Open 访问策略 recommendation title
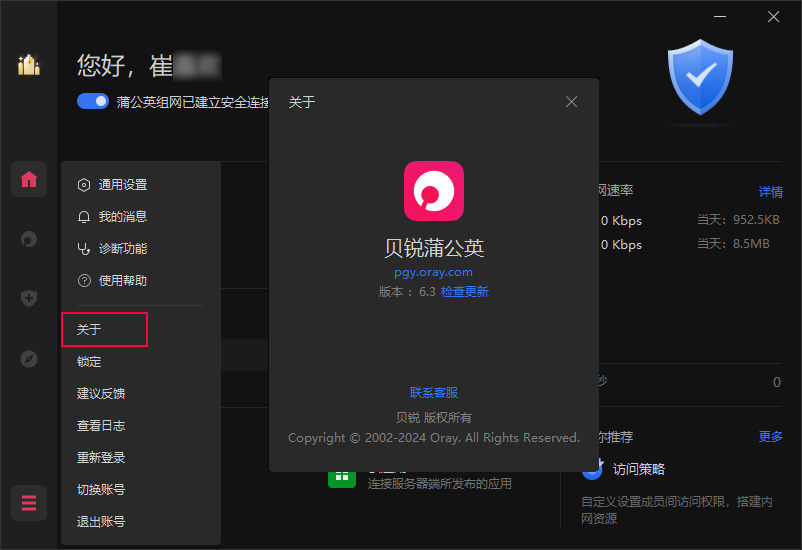Viewport: 802px width, 550px height. point(639,469)
